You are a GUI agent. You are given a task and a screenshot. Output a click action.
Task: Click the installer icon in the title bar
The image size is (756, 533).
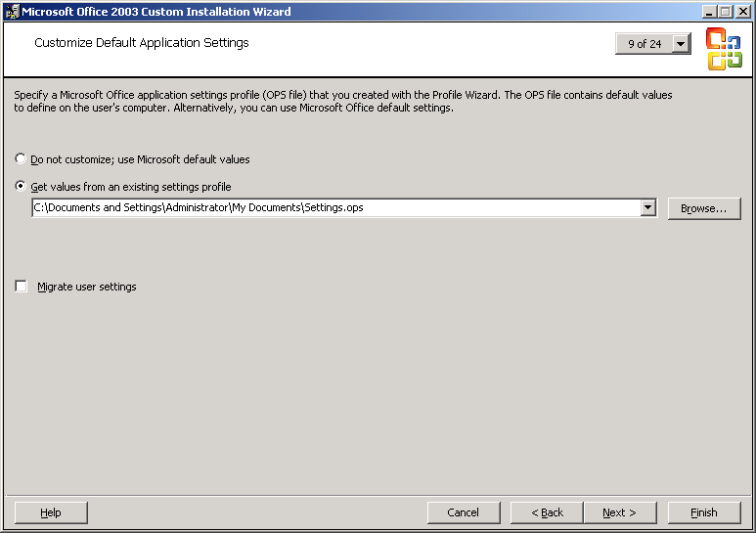point(11,11)
